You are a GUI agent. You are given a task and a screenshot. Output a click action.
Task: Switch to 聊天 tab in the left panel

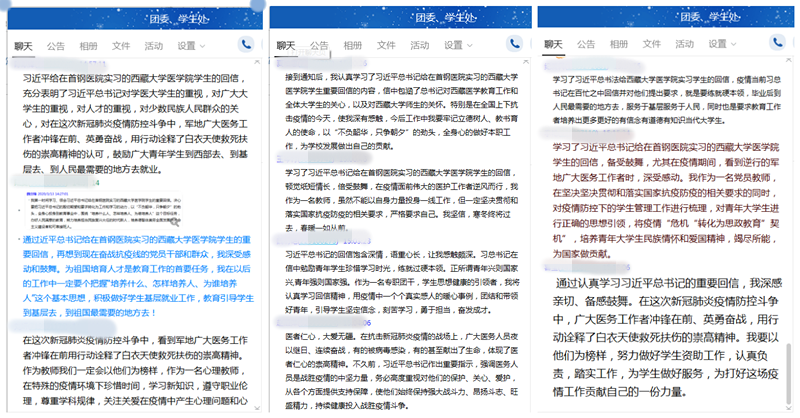[x=23, y=46]
